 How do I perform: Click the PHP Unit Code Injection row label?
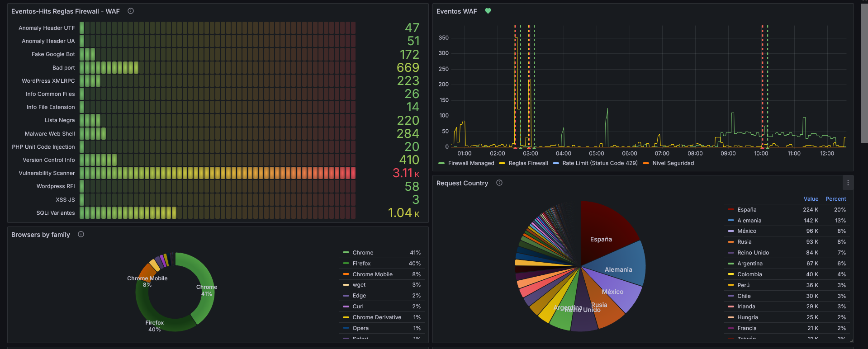(43, 147)
